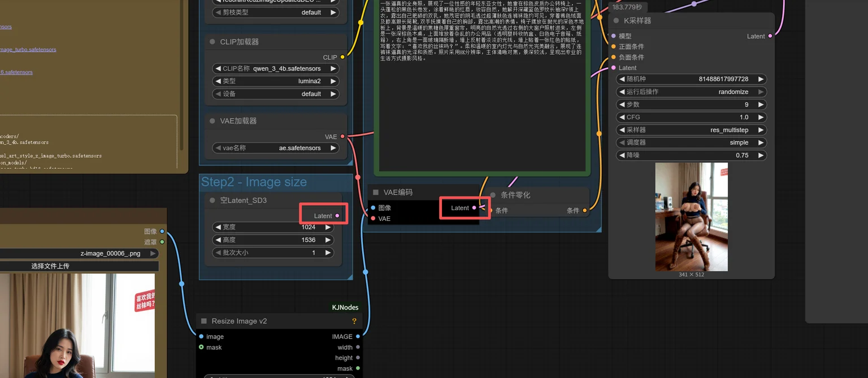
Task: Open the 设备 default selector
Action: (x=275, y=94)
